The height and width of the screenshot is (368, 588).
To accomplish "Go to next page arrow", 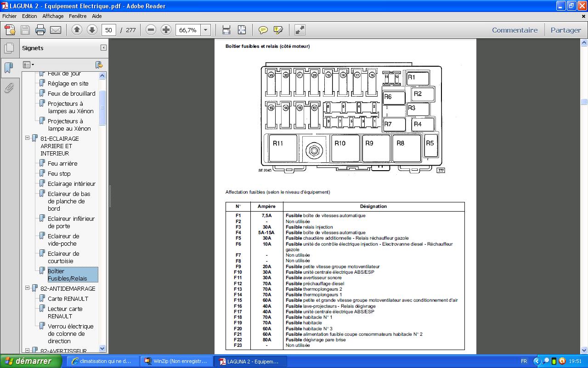I will [x=92, y=30].
